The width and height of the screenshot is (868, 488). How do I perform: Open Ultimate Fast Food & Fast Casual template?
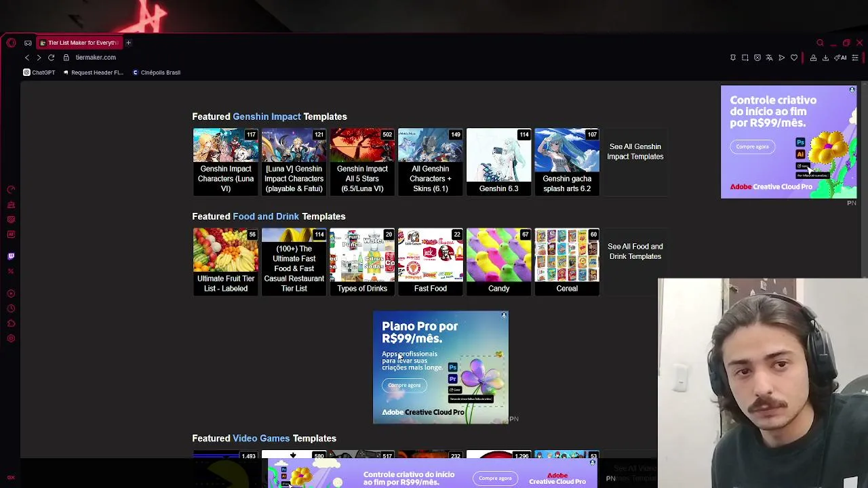[x=294, y=262]
